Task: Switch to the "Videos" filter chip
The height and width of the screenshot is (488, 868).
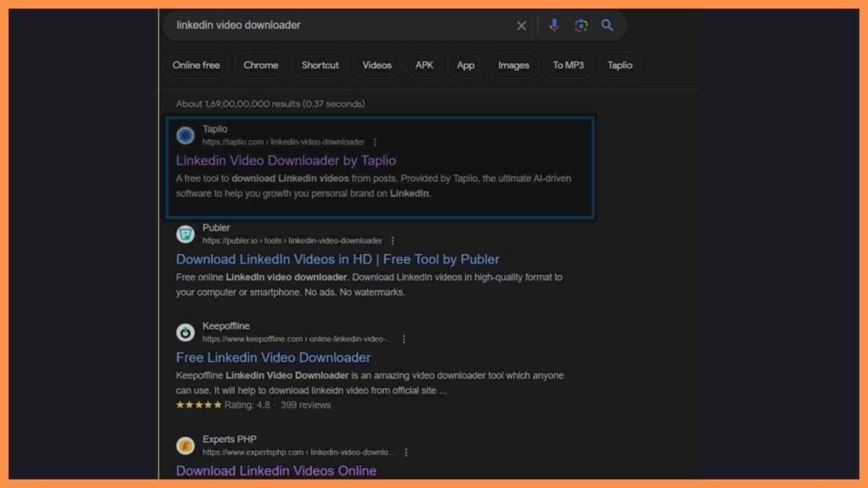Action: pyautogui.click(x=377, y=65)
